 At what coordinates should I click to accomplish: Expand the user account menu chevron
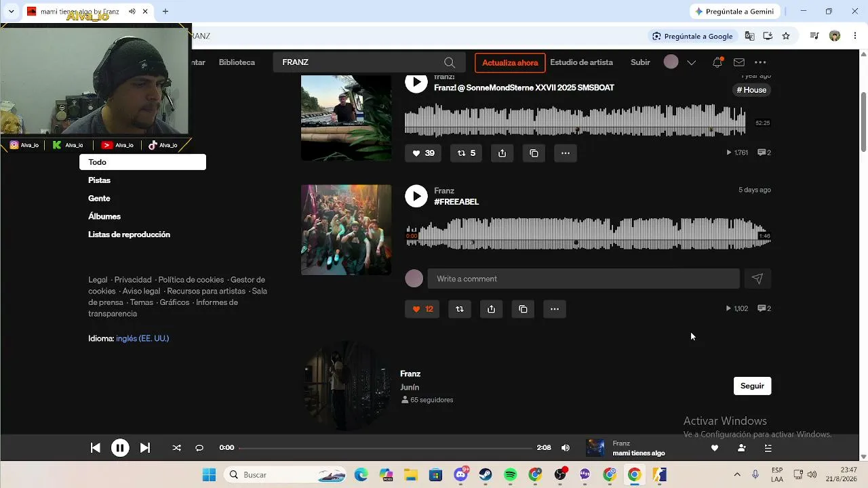pyautogui.click(x=692, y=62)
